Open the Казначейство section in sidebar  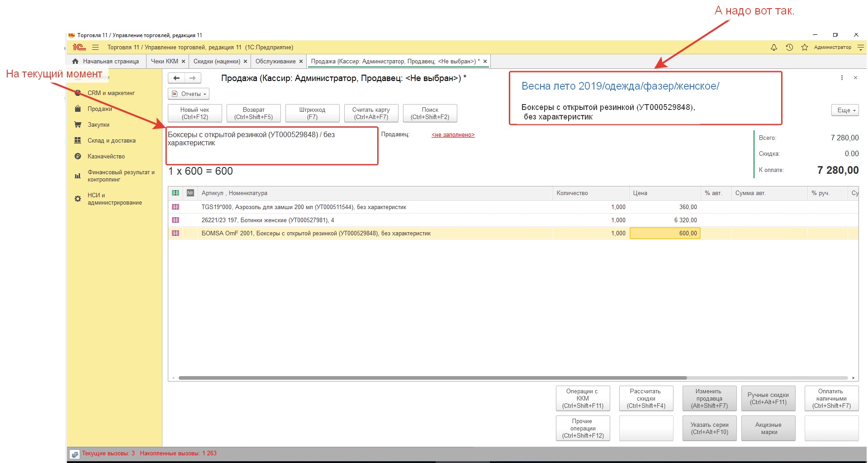106,157
